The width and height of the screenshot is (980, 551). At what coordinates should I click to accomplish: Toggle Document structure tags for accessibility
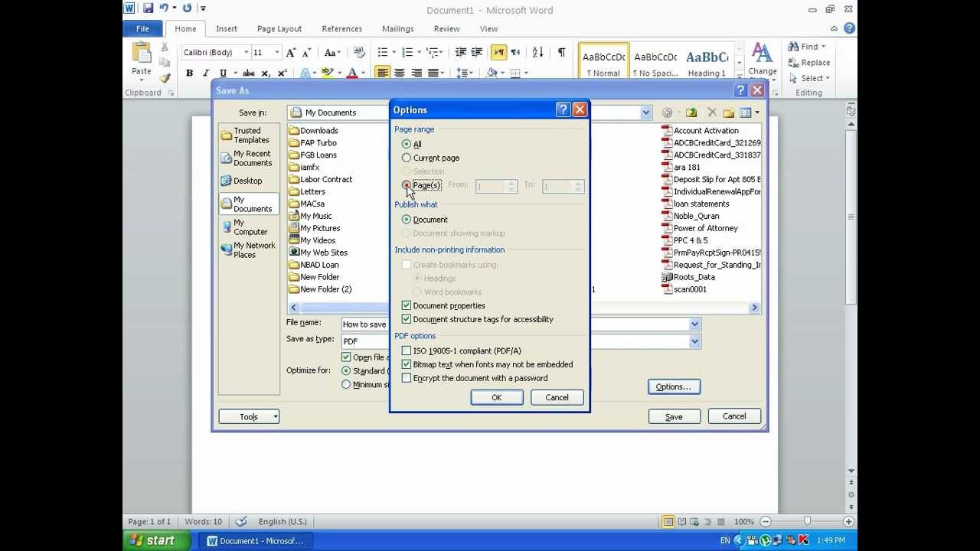click(407, 319)
